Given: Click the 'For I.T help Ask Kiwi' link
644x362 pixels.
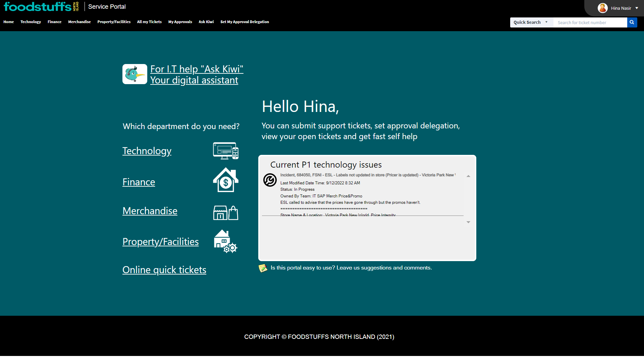Looking at the screenshot, I should coord(197,74).
